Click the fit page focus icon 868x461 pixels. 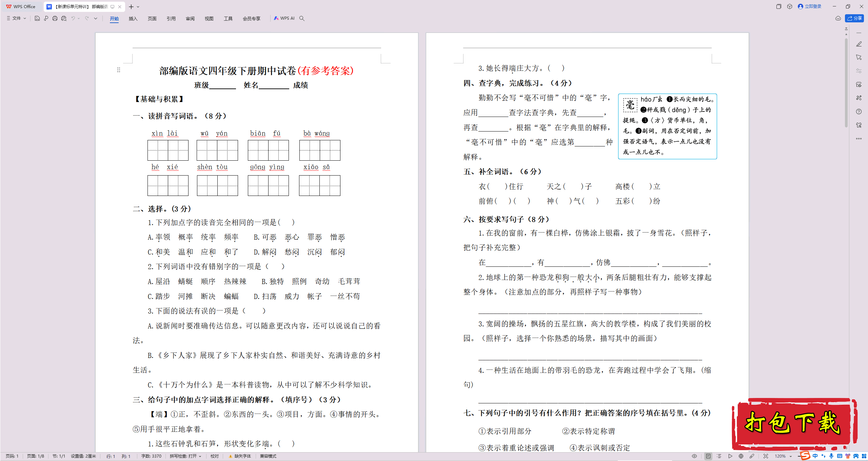pyautogui.click(x=766, y=456)
